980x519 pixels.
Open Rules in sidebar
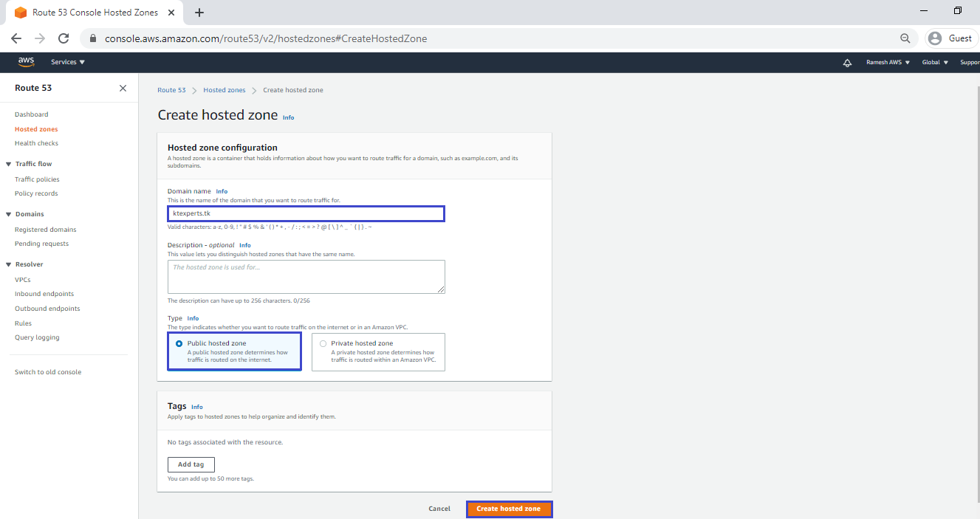[x=23, y=323]
